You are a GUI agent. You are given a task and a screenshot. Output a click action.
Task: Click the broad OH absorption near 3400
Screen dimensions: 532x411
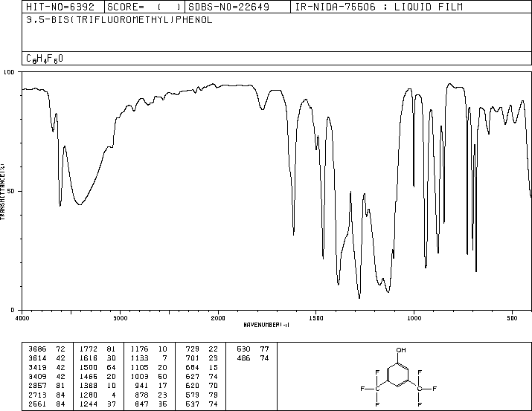80,204
